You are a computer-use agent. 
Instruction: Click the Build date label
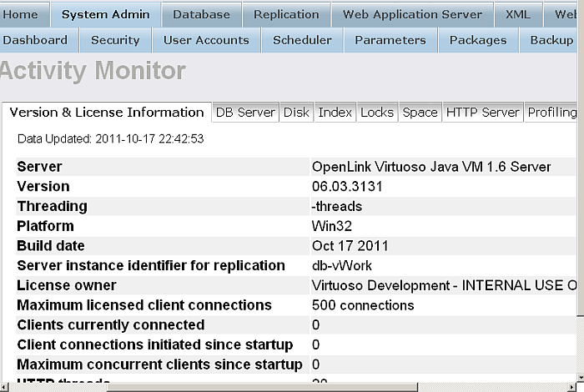click(51, 246)
